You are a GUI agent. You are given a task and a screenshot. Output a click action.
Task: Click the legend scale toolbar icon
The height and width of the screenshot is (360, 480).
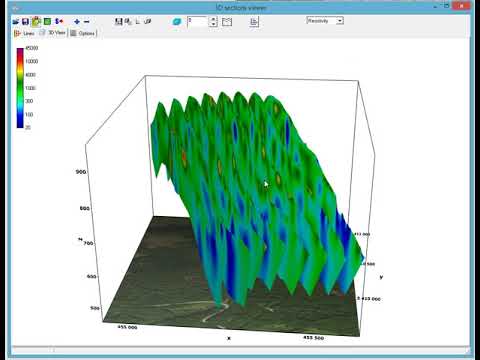click(254, 22)
